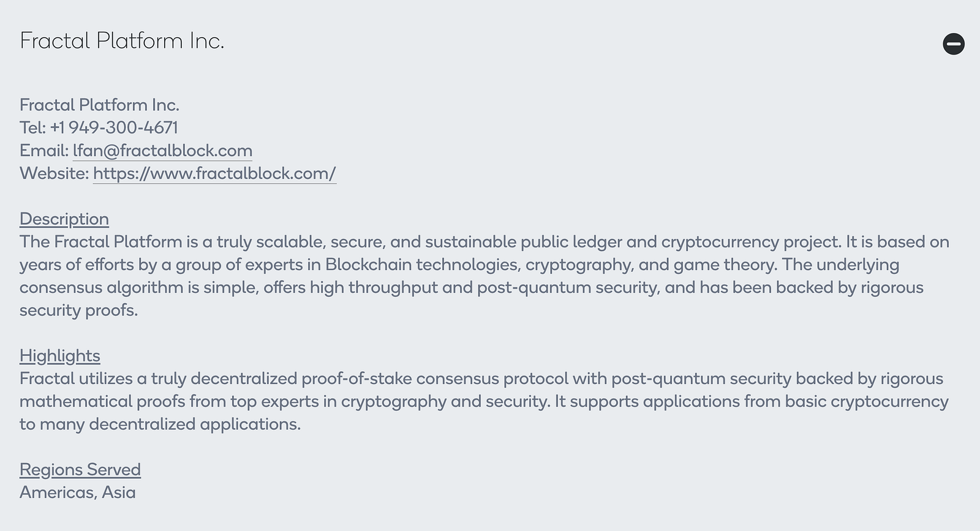Click "decentralized applications." ending the Highlights

195,424
